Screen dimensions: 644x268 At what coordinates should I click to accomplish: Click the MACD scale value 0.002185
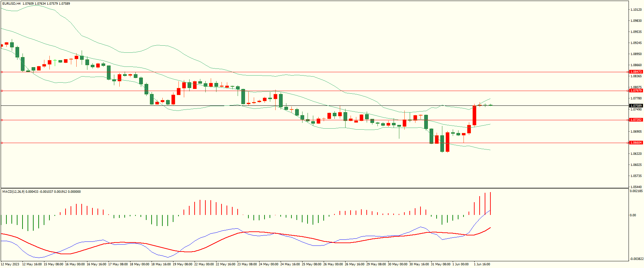coord(636,191)
